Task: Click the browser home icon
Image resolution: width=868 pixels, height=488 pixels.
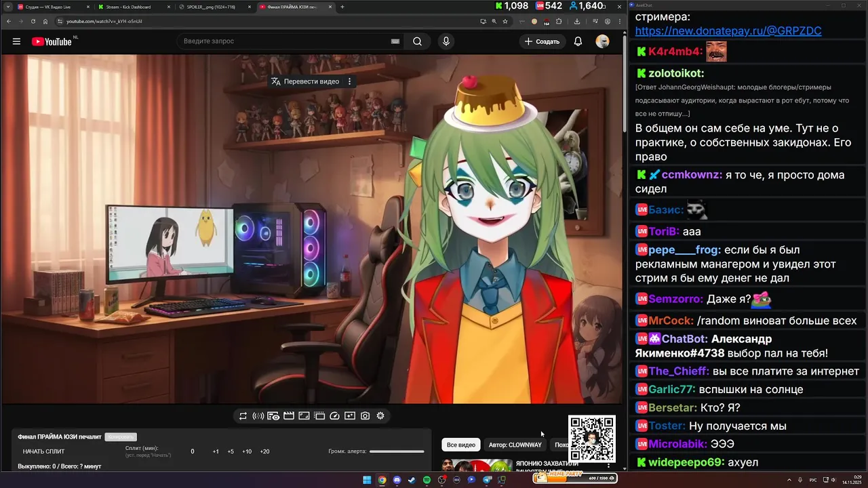Action: click(45, 21)
